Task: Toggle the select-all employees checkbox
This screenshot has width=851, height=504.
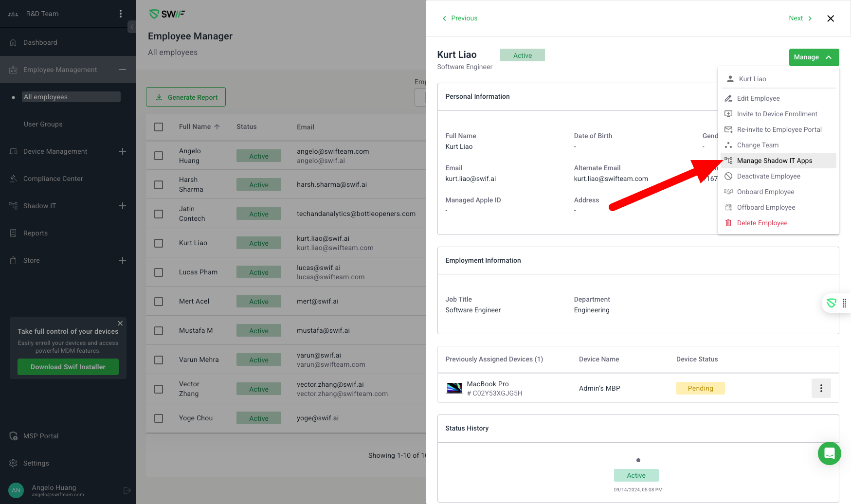Action: point(159,127)
